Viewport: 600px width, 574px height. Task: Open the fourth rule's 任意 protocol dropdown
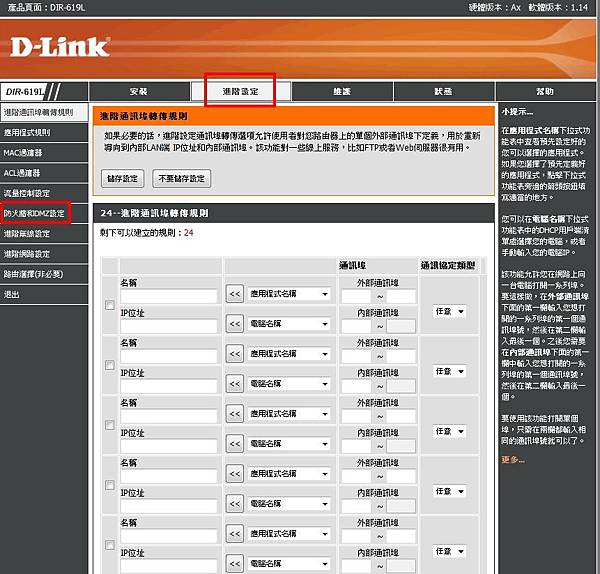450,491
